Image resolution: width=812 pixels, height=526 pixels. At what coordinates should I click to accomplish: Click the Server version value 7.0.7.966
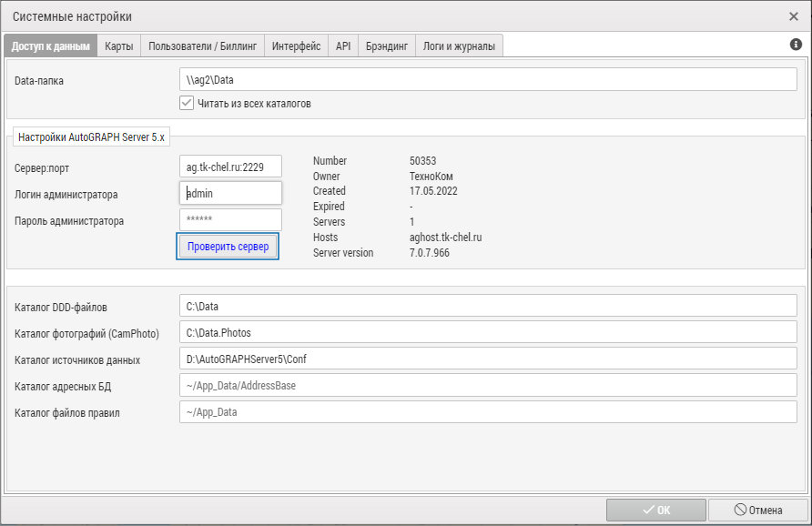click(430, 253)
